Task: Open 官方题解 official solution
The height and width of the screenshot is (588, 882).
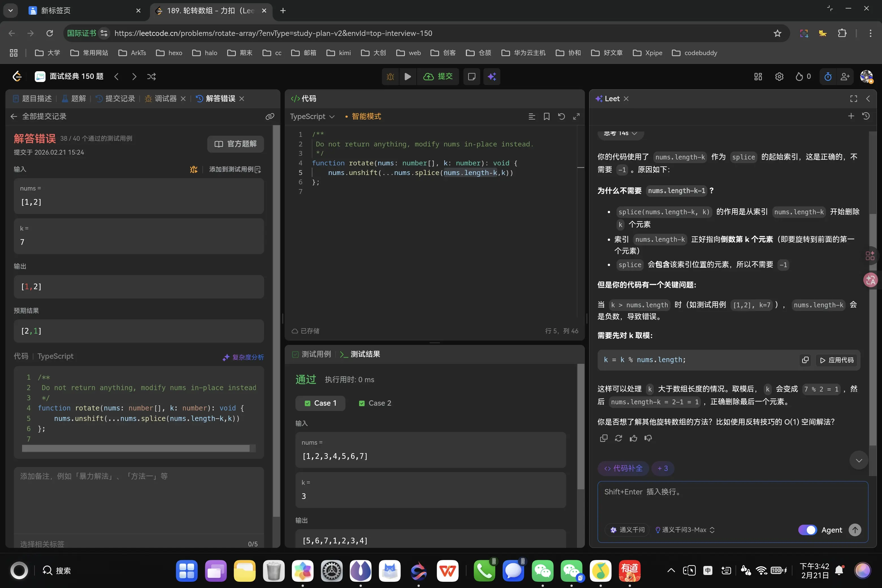Action: (235, 144)
